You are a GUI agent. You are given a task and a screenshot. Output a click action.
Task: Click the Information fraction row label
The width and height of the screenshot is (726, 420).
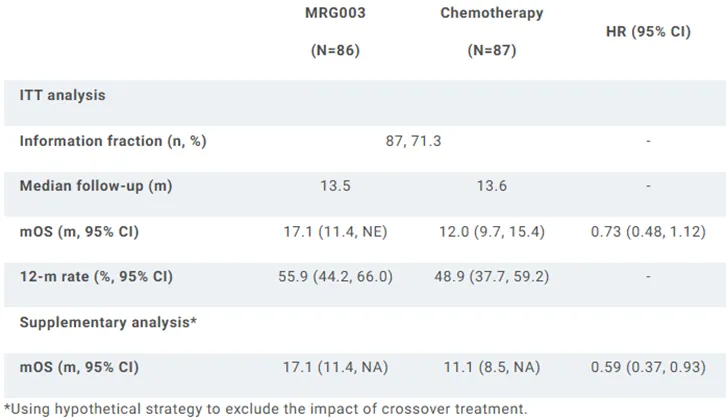[113, 141]
